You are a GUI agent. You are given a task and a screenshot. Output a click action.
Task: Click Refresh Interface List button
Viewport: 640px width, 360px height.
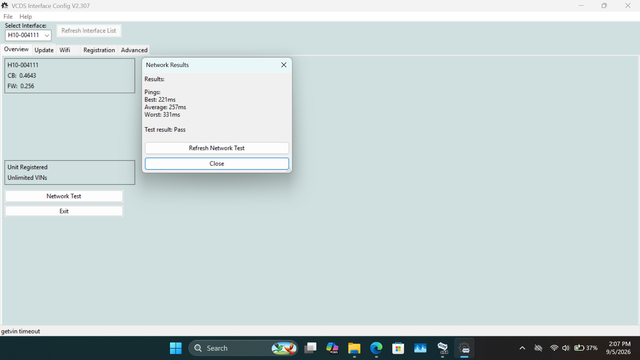coord(89,31)
